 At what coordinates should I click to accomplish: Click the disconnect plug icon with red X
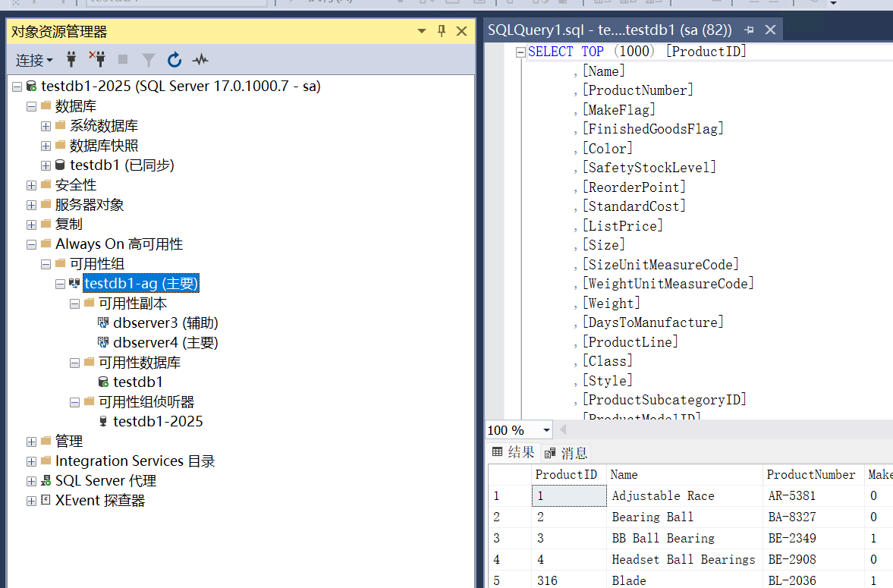[x=96, y=59]
